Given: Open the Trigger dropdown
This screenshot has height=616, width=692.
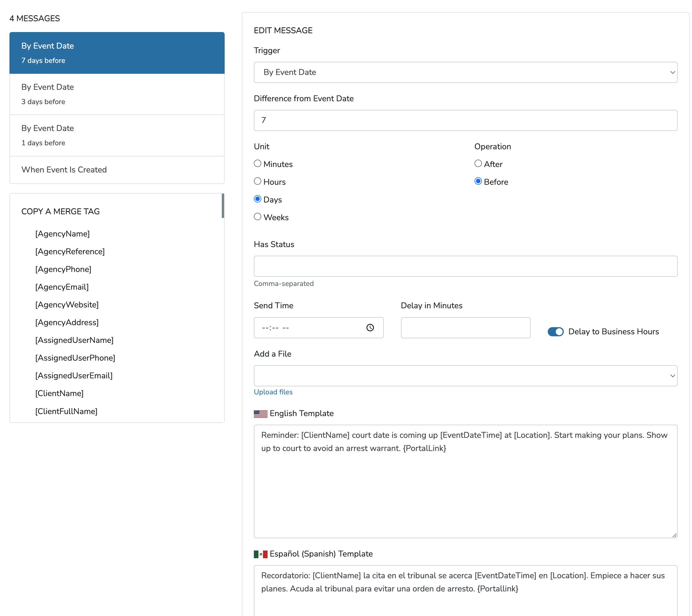Looking at the screenshot, I should point(465,72).
